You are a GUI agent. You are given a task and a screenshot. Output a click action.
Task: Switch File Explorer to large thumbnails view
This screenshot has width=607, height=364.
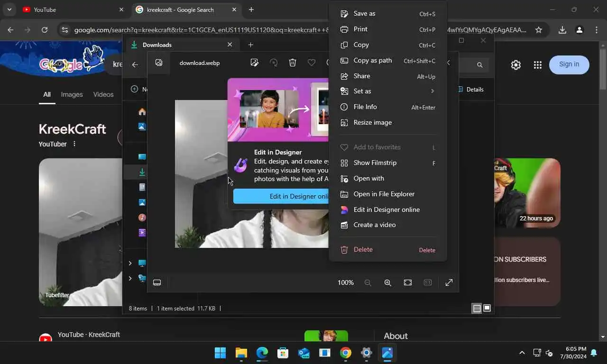[487, 309]
